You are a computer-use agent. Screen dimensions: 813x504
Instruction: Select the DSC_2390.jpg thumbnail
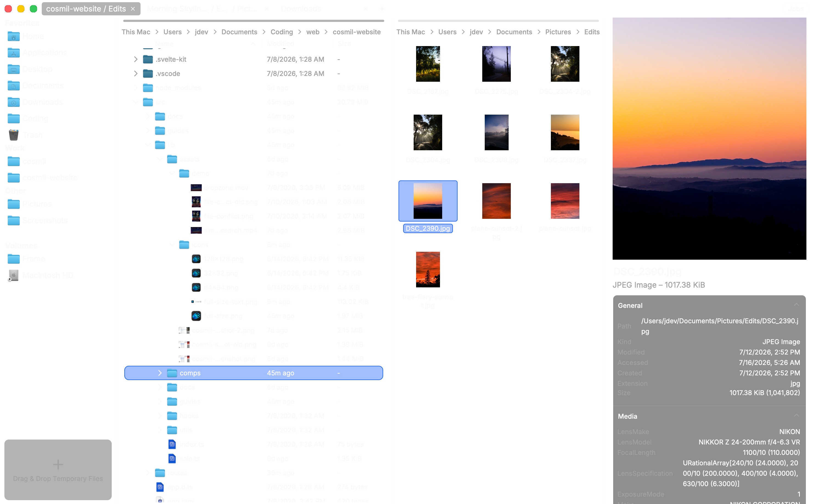[428, 201]
